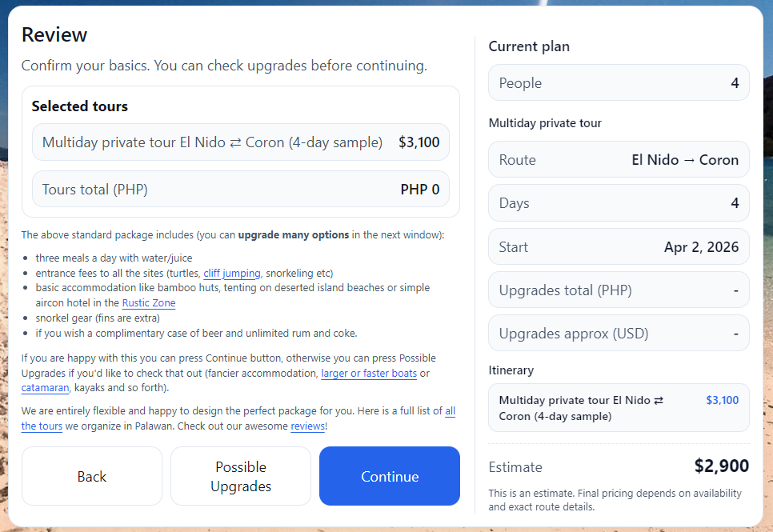Select the People row in Current plan
The image size is (773, 532).
619,83
